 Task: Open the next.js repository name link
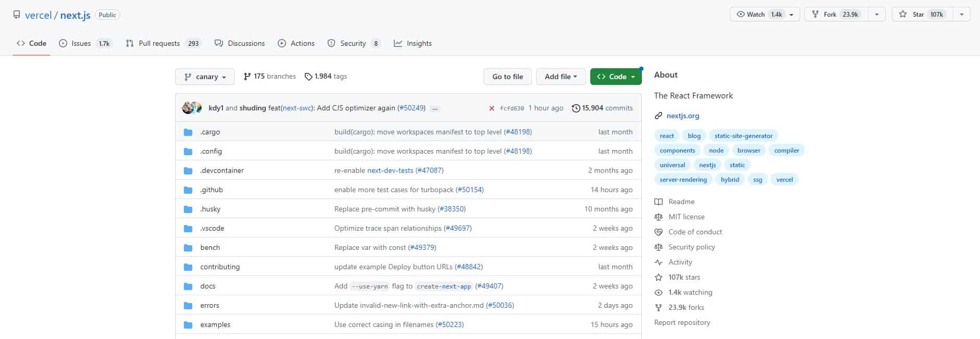[76, 15]
